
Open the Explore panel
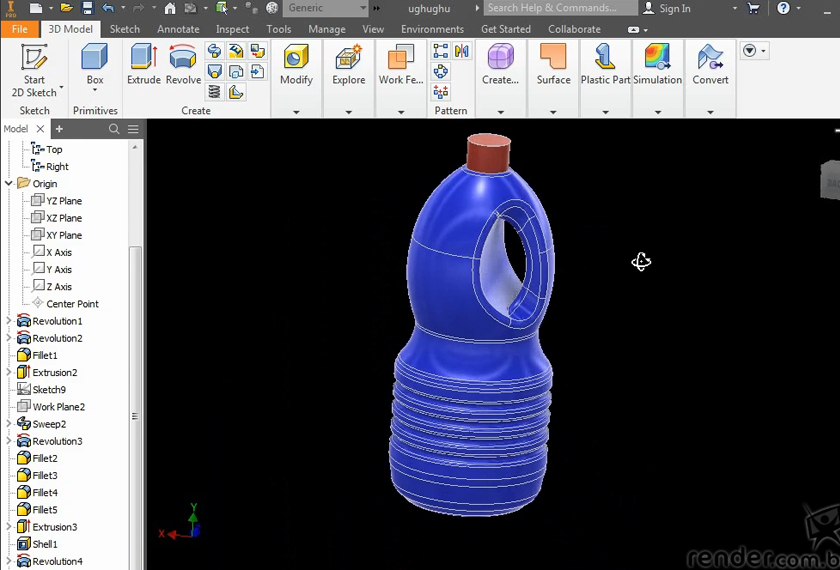pos(348,66)
